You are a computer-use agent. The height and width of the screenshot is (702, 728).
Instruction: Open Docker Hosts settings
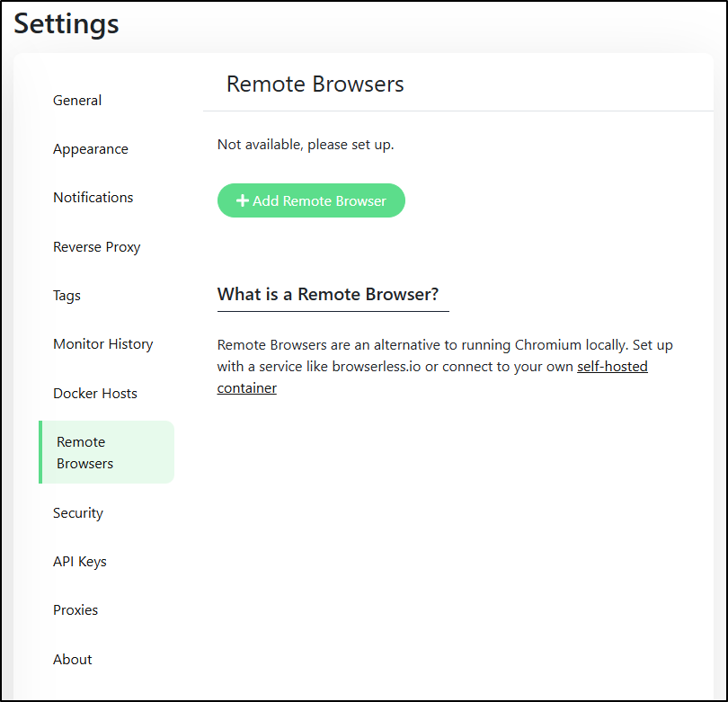click(95, 394)
